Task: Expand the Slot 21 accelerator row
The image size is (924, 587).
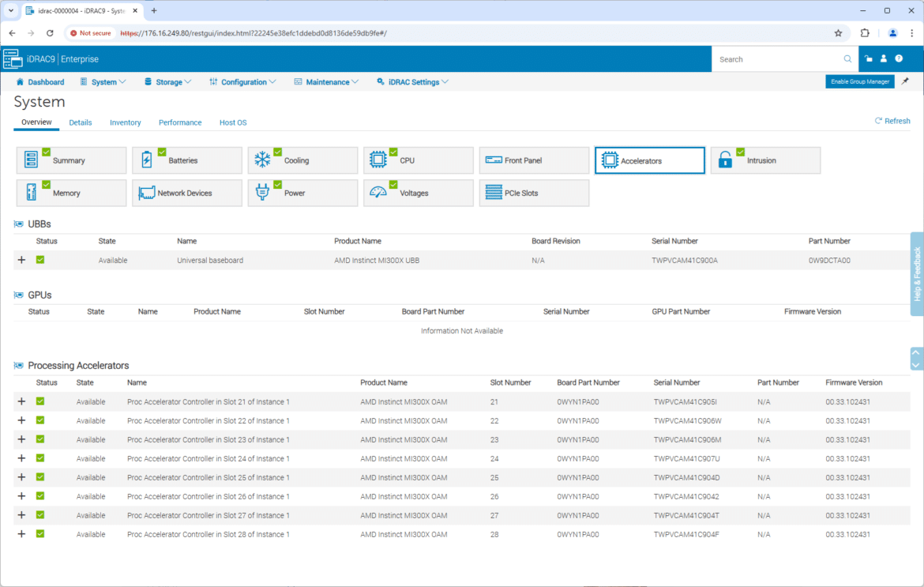Action: tap(21, 401)
